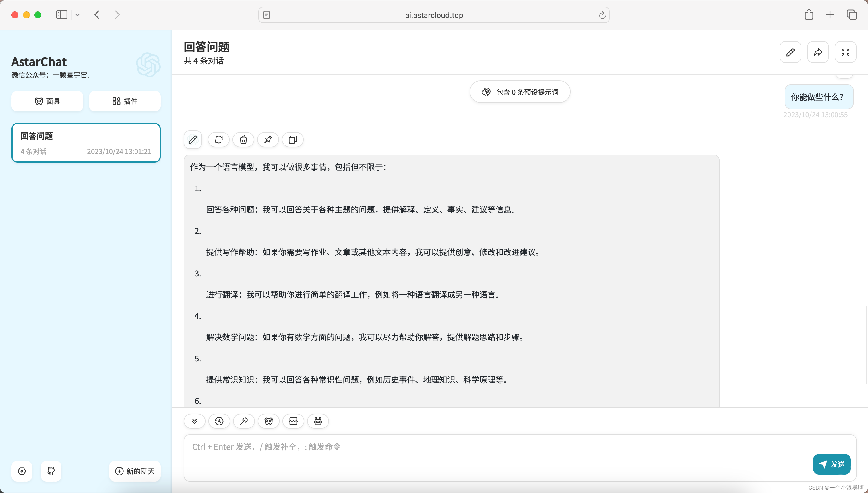Exit fullscreen with the collapse arrows icon
868x493 pixels.
tap(846, 52)
